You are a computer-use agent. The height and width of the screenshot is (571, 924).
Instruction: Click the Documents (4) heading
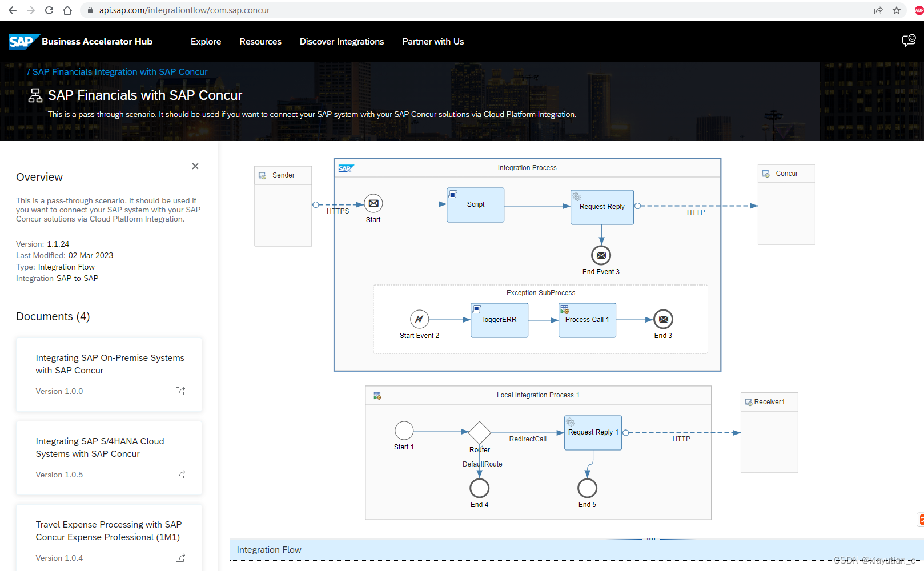click(53, 316)
